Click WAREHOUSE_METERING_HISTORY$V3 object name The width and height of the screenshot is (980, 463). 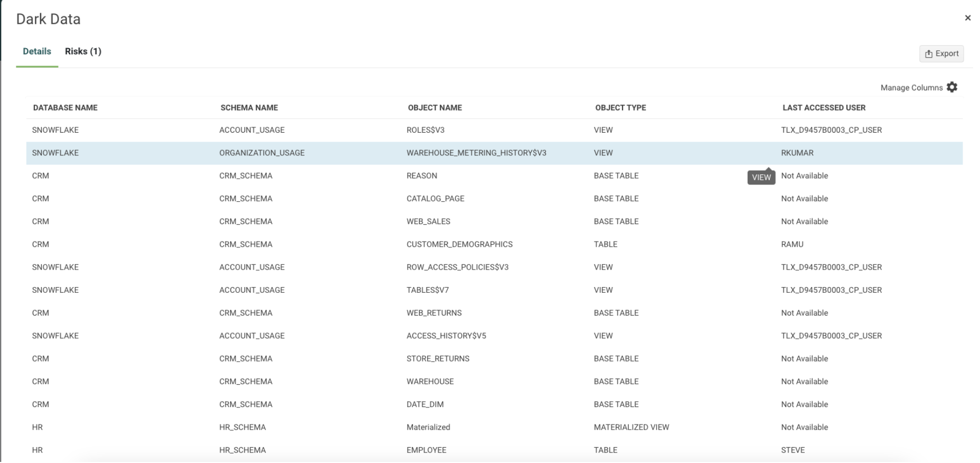click(x=476, y=153)
